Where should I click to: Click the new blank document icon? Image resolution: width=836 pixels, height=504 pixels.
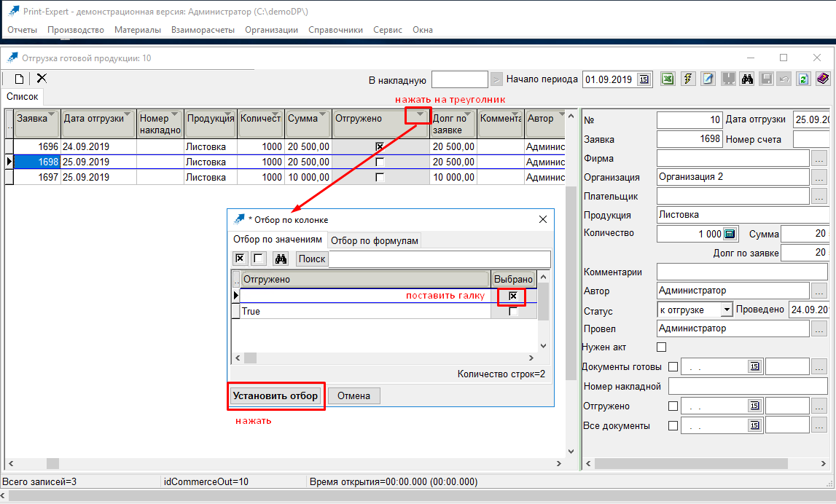point(20,79)
